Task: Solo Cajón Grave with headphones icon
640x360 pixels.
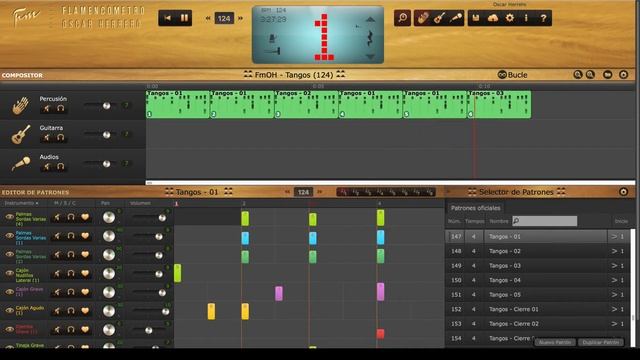Action: click(x=71, y=292)
